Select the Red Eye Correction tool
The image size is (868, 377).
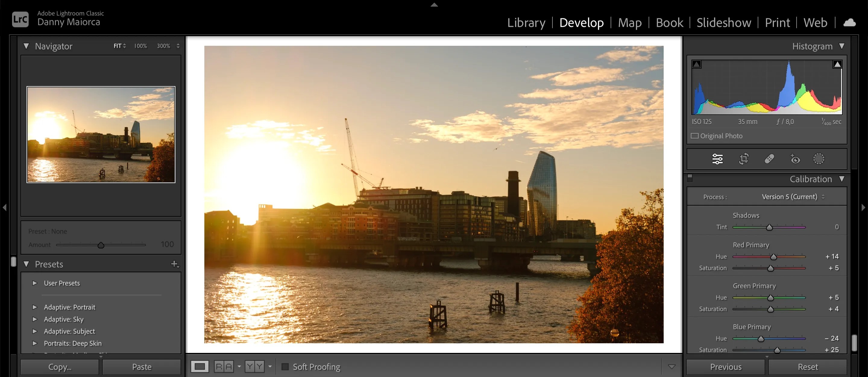click(x=795, y=159)
